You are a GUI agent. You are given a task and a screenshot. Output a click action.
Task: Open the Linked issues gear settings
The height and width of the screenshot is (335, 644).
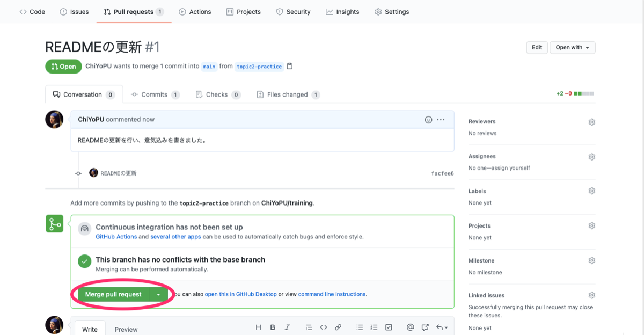[x=591, y=295]
